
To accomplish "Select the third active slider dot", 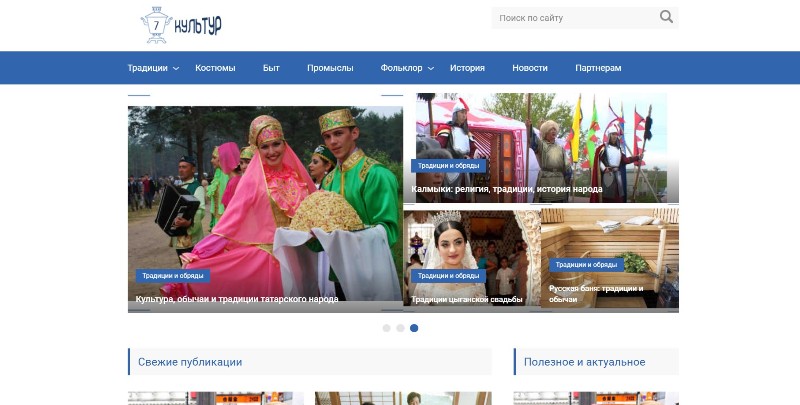I will pyautogui.click(x=414, y=328).
